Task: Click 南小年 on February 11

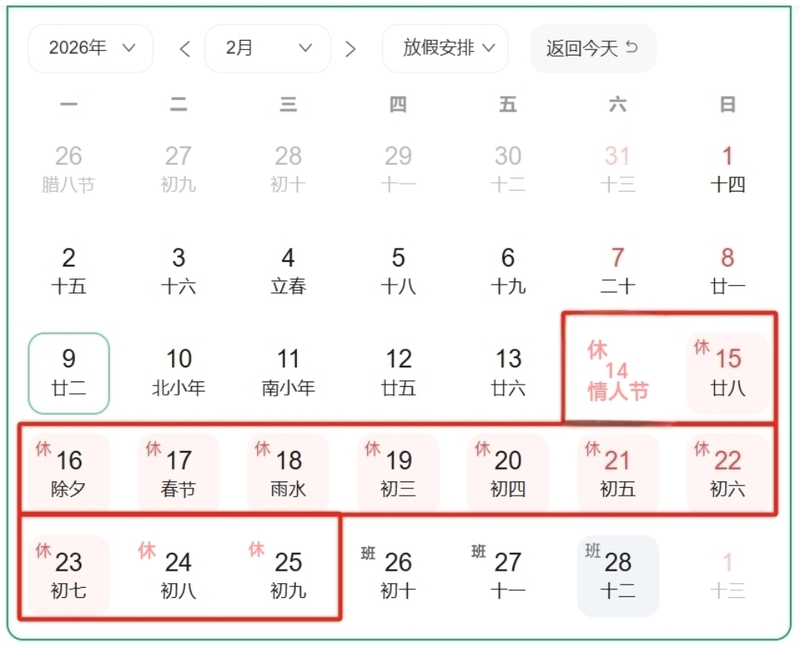Action: pos(288,371)
